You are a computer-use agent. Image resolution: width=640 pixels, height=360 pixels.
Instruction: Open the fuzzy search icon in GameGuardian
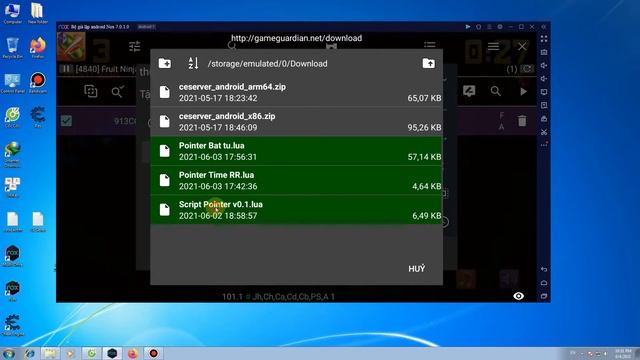coord(118,91)
